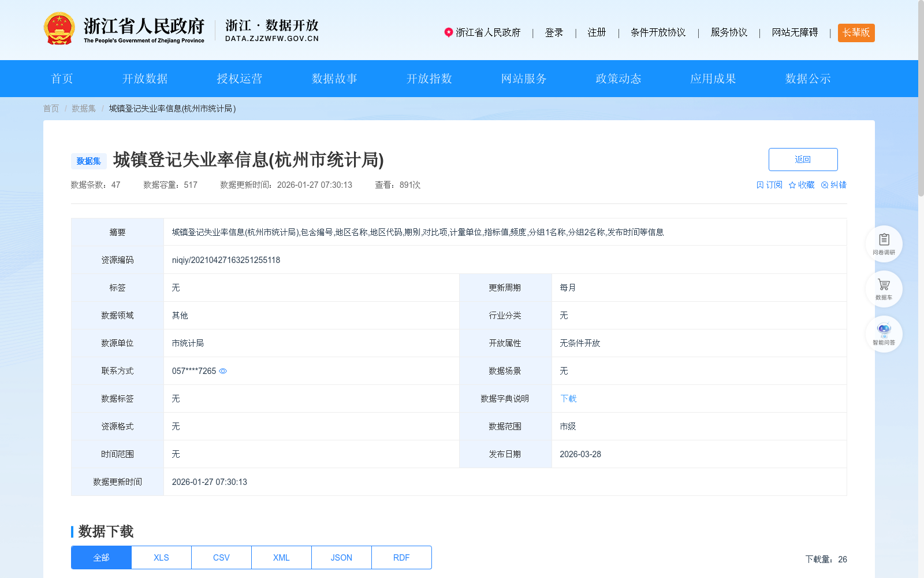This screenshot has width=924, height=578.
Task: Select the CSV download format tab
Action: point(221,558)
